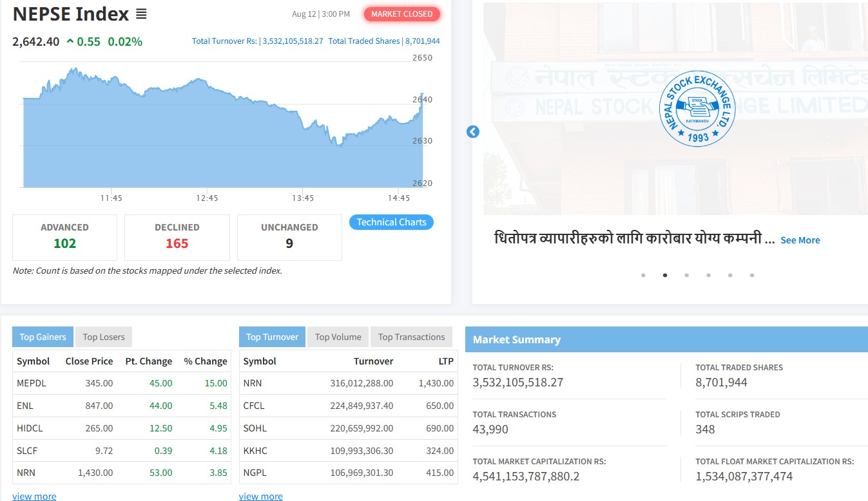Click the Total Traded Shares figure above the chart
This screenshot has width=868, height=501.
click(384, 41)
